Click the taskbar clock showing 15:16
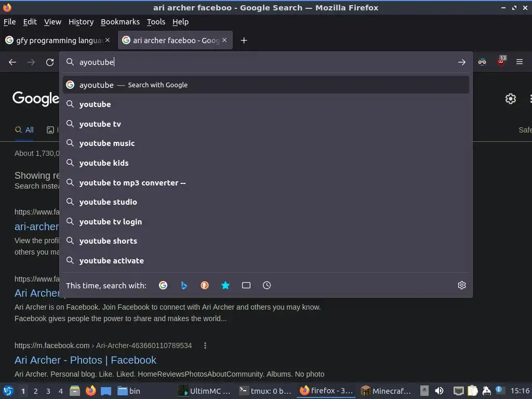Screen dimensions: 532x399 click(520, 391)
